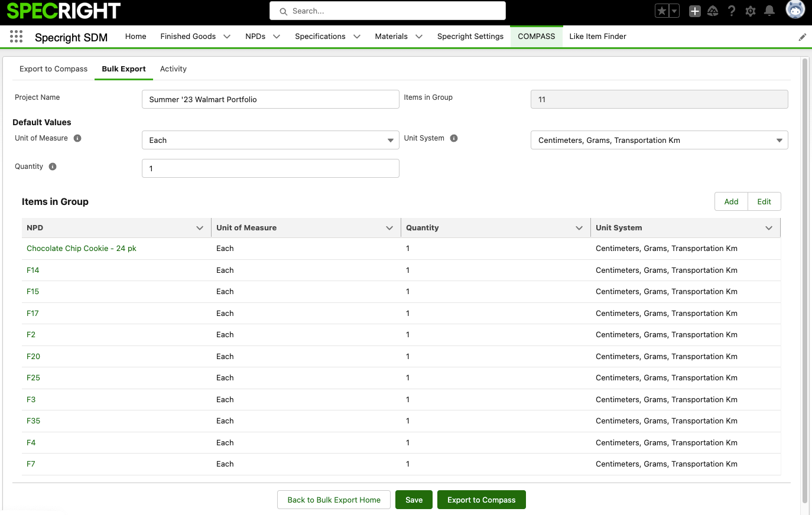The height and width of the screenshot is (515, 812).
Task: Go to the Home tab
Action: [x=135, y=37]
